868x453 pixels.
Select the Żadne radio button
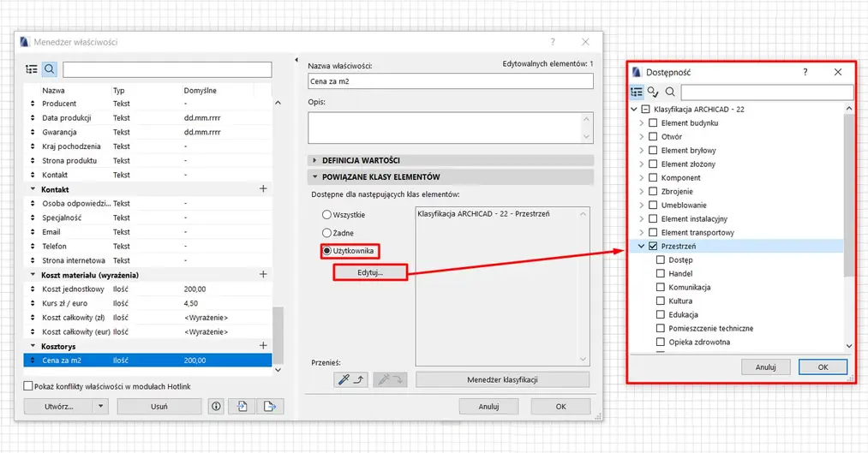(326, 233)
